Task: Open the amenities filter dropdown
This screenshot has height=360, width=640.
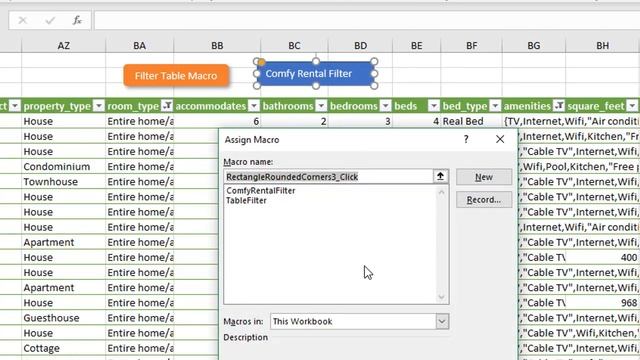Action: [x=559, y=106]
